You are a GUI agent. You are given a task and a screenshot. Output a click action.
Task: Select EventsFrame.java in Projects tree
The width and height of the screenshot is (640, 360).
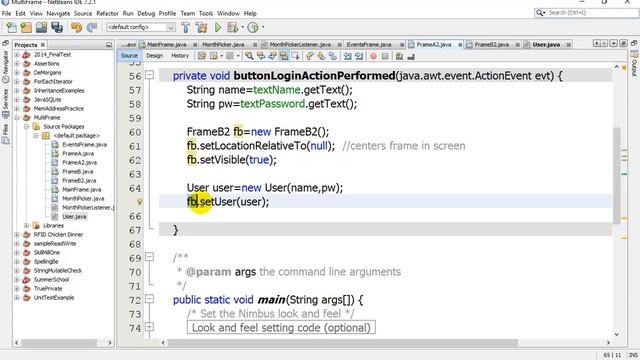(x=84, y=144)
